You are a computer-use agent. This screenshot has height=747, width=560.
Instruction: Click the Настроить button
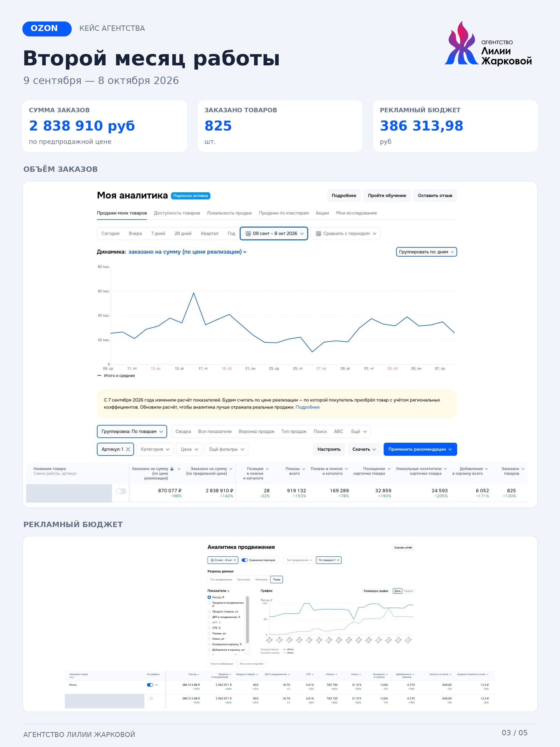(x=329, y=449)
